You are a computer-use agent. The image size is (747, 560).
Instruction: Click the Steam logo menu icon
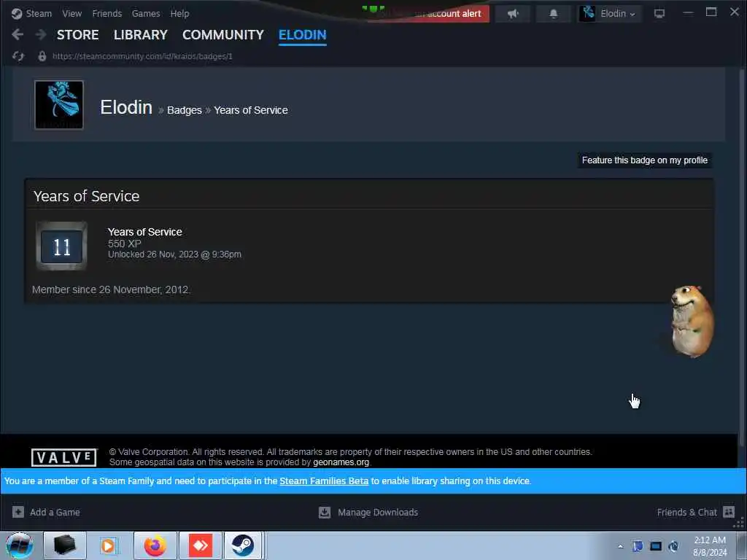pyautogui.click(x=17, y=13)
